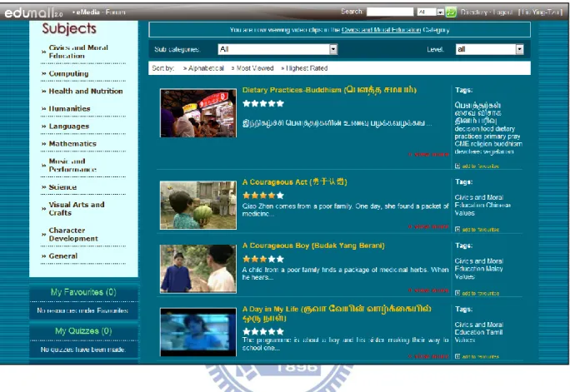570x392 pixels.
Task: Rate Dietary Practices-Buddhism using its star rating
Action: [263, 103]
